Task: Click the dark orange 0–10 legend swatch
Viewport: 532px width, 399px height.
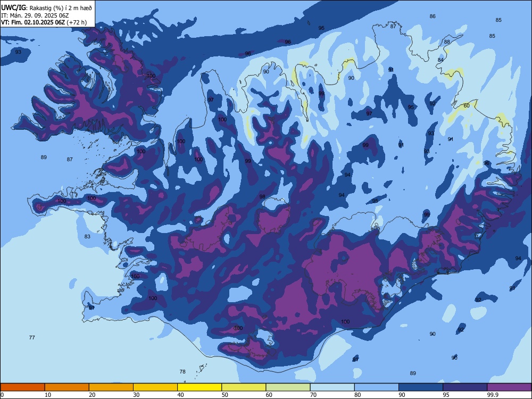Action: [x=22, y=387]
